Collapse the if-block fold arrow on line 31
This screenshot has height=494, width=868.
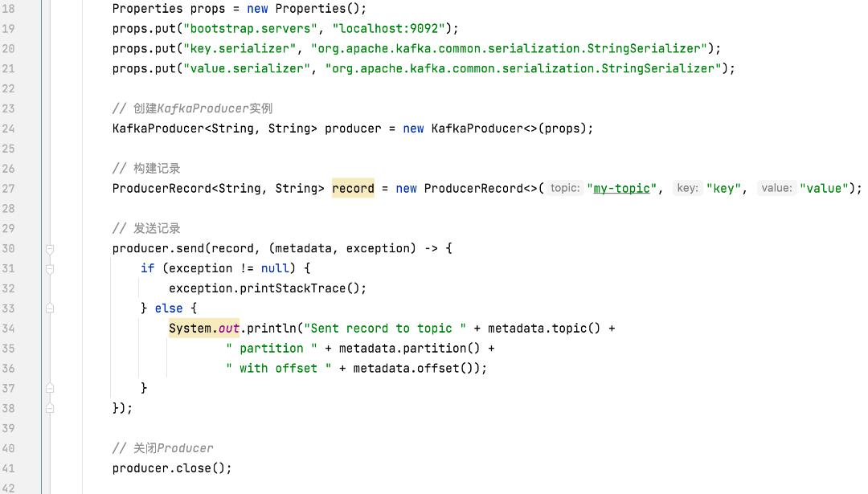[50, 269]
